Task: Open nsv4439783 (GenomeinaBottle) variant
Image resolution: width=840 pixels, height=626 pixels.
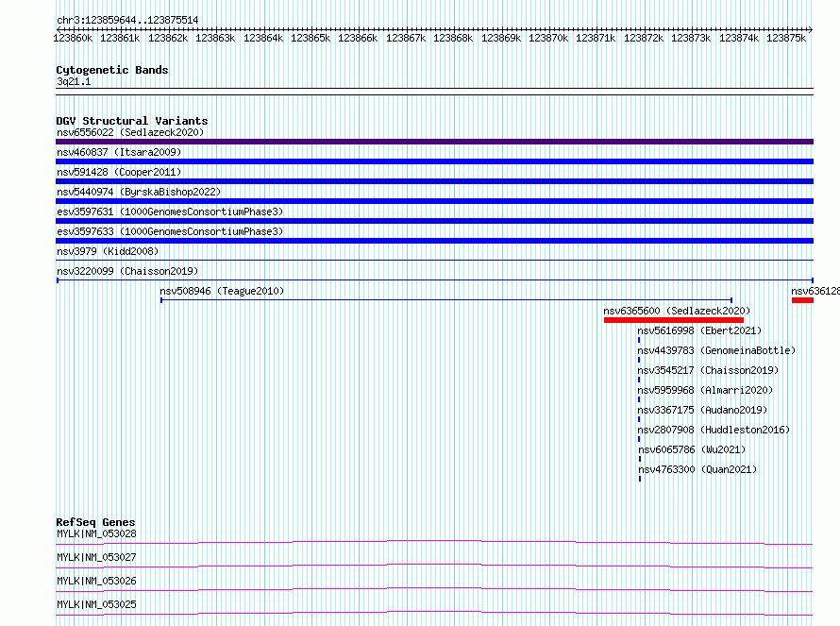Action: tap(716, 350)
